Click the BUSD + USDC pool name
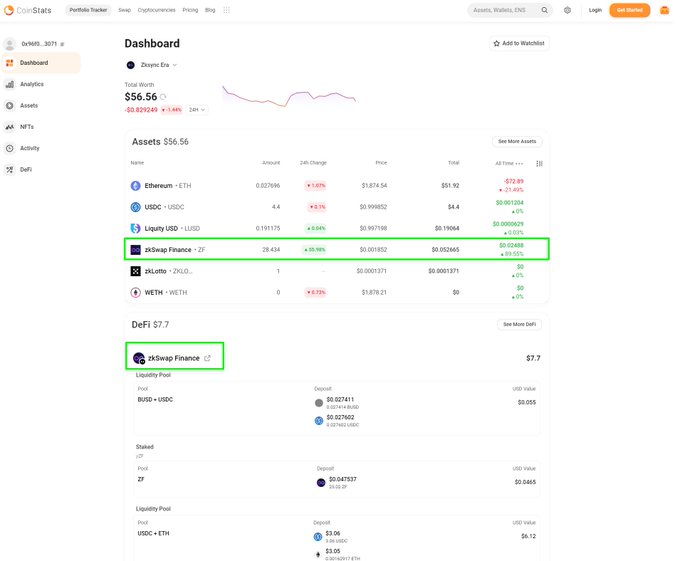 (155, 400)
